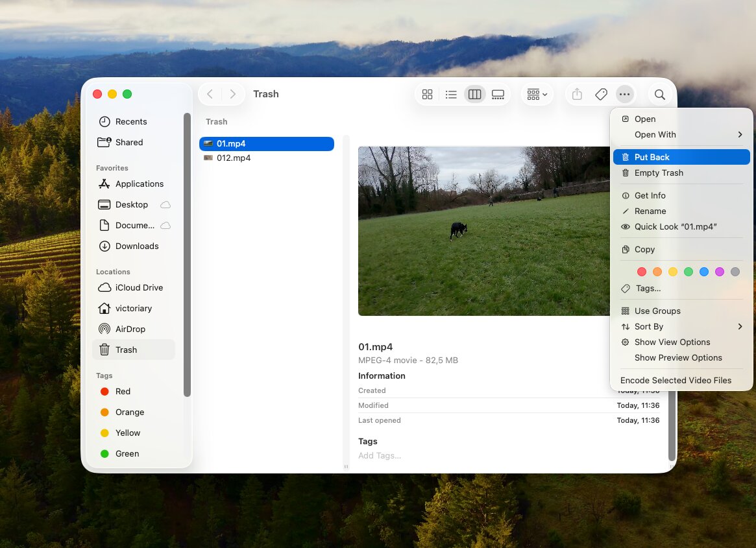Apply purple tag color in menu

point(720,272)
